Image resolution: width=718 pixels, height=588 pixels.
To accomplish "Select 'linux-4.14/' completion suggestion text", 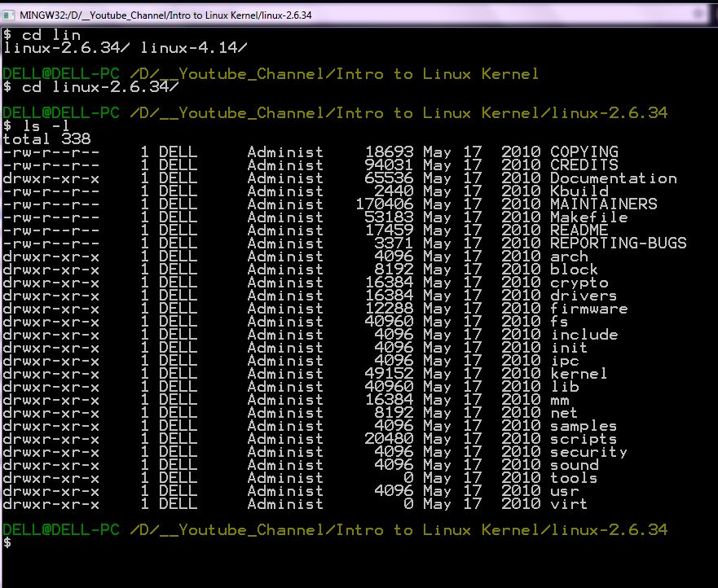I will click(194, 47).
